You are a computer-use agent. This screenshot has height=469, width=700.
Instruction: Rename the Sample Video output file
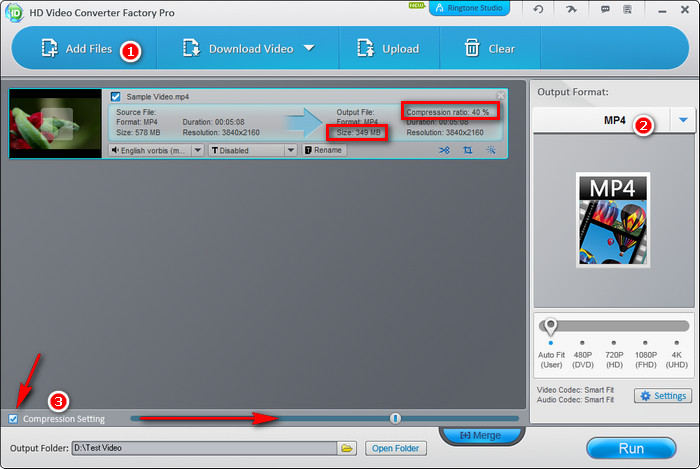click(324, 150)
